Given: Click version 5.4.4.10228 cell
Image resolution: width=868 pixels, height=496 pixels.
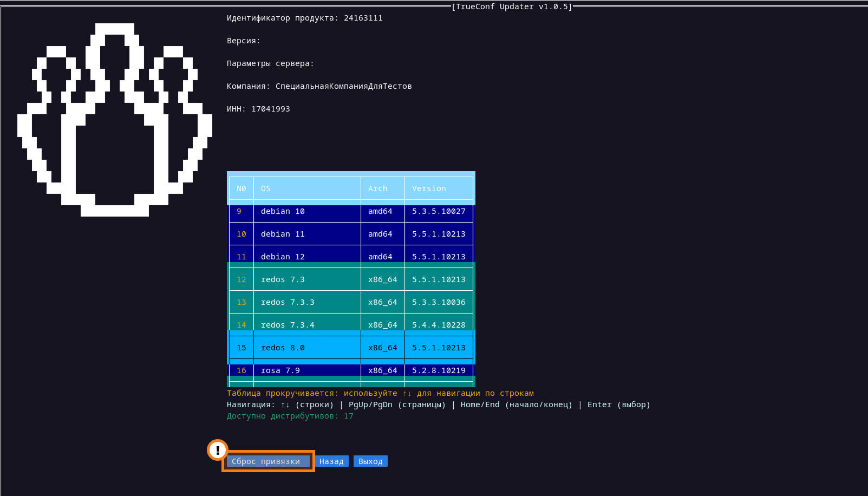Looking at the screenshot, I should coord(439,325).
